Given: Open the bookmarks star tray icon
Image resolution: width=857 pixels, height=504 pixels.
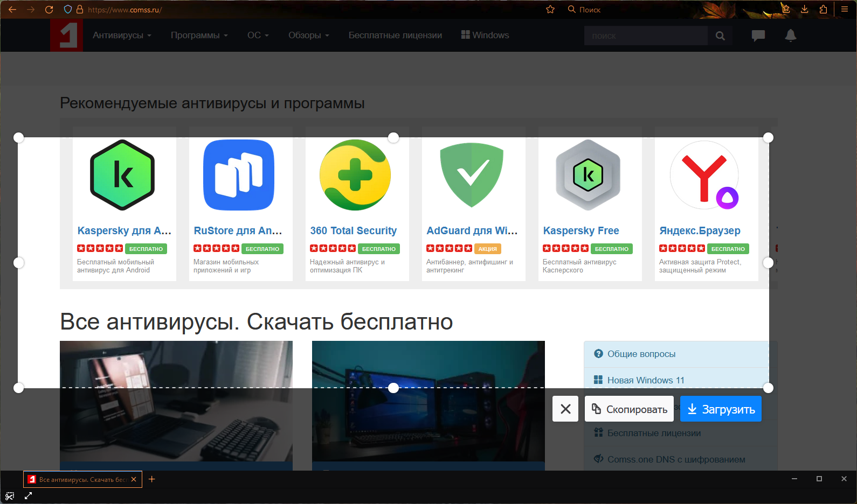Looking at the screenshot, I should pos(786,9).
